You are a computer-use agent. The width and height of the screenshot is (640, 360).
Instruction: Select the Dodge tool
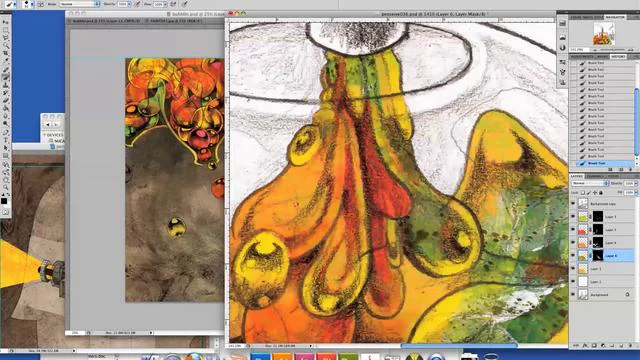tap(5, 124)
